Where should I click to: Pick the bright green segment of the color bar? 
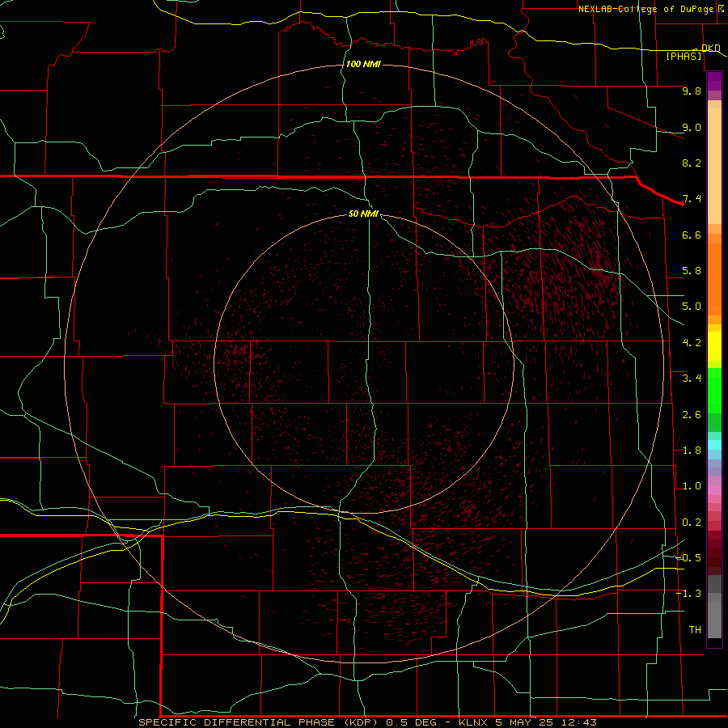pos(714,391)
